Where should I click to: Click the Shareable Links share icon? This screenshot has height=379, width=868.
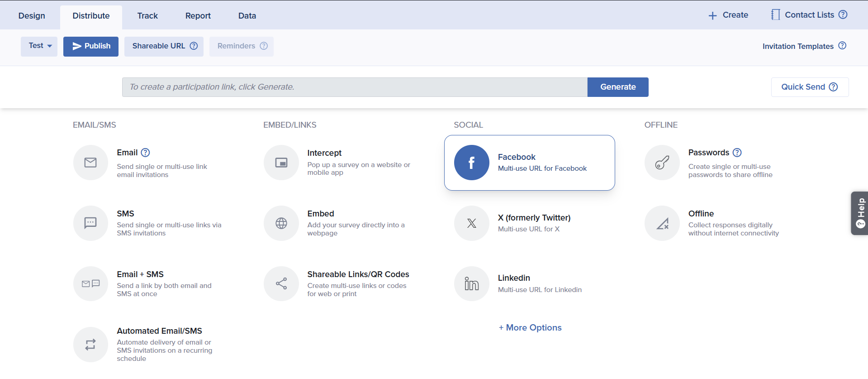click(x=281, y=284)
